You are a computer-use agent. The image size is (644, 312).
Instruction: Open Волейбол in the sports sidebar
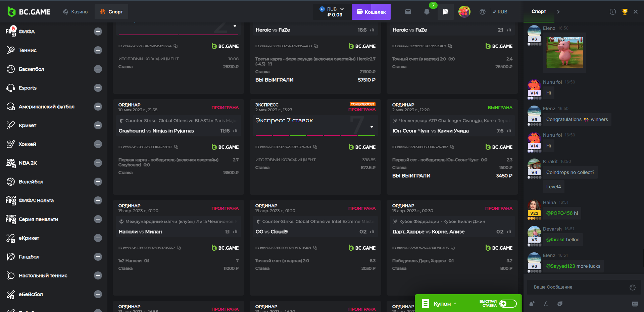pyautogui.click(x=31, y=182)
